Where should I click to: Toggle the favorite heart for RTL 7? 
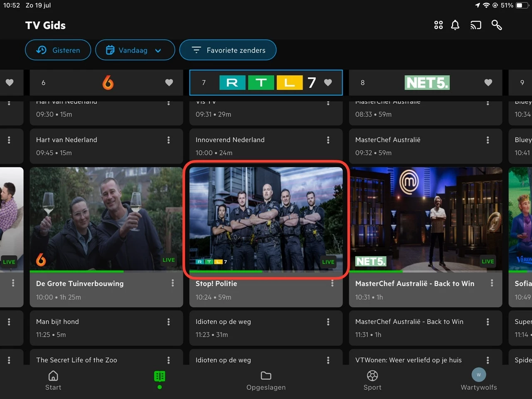pos(328,83)
